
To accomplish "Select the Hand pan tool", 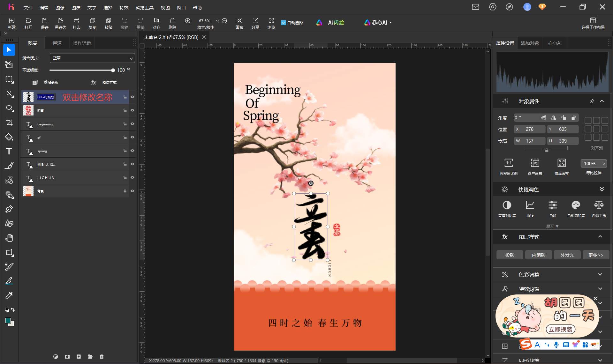I will [9, 238].
